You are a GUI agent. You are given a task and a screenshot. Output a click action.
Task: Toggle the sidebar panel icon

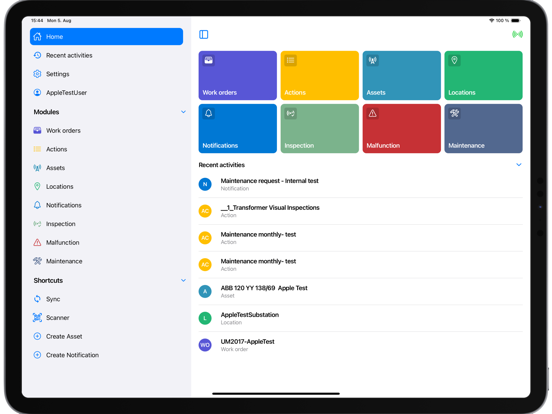(203, 34)
